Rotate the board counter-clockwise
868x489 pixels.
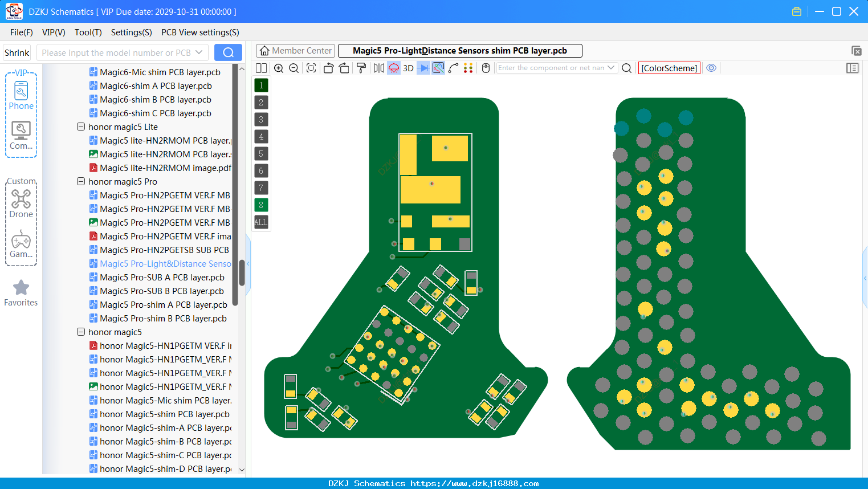click(328, 68)
